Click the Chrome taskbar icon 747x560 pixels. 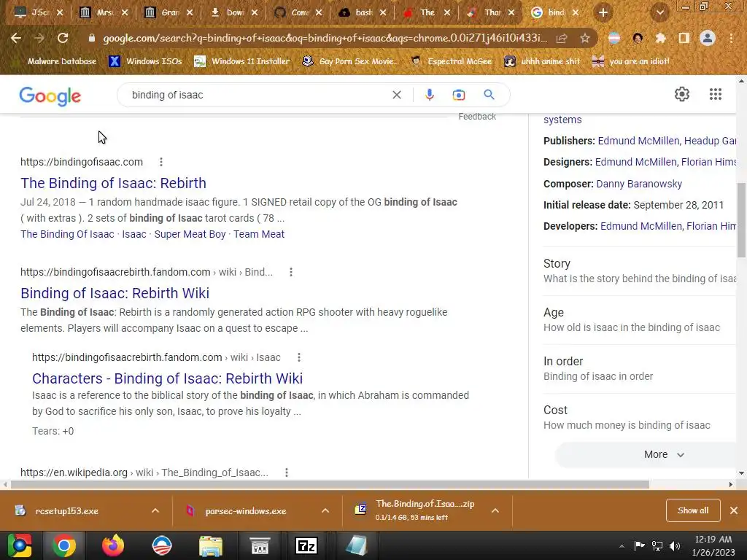(x=64, y=545)
